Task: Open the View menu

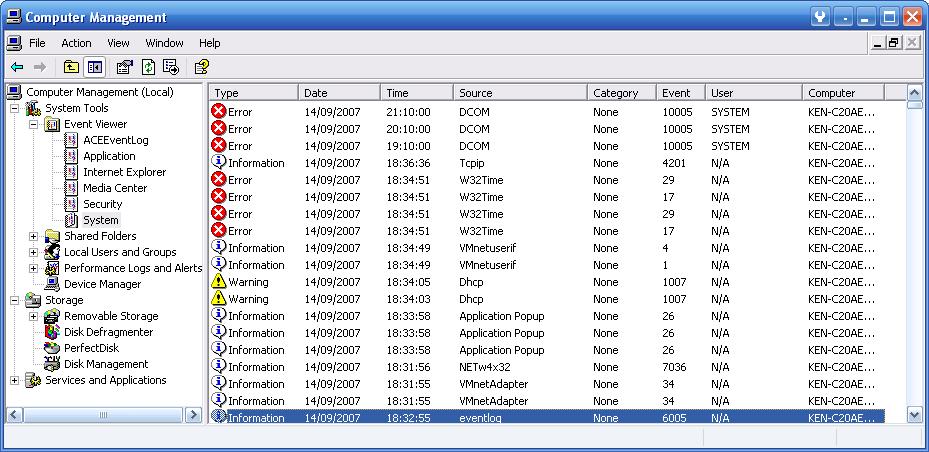Action: [119, 43]
